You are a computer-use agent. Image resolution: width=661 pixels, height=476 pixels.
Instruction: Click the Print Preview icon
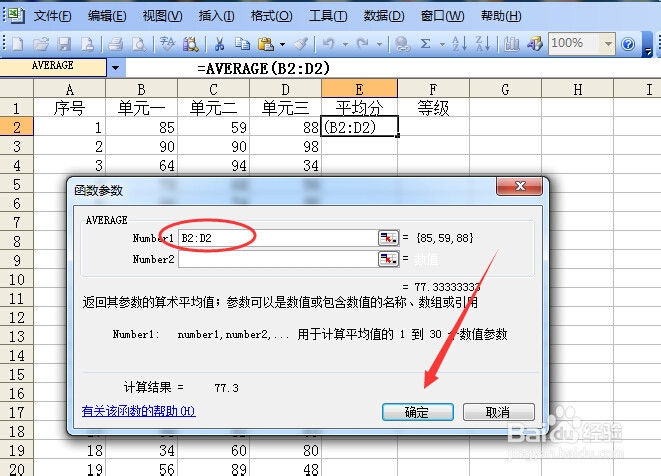pos(139,43)
